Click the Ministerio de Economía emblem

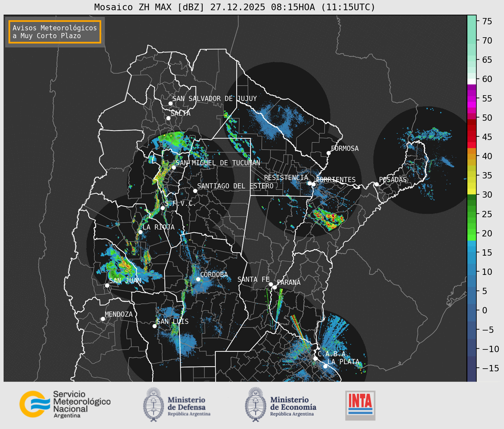(x=256, y=404)
